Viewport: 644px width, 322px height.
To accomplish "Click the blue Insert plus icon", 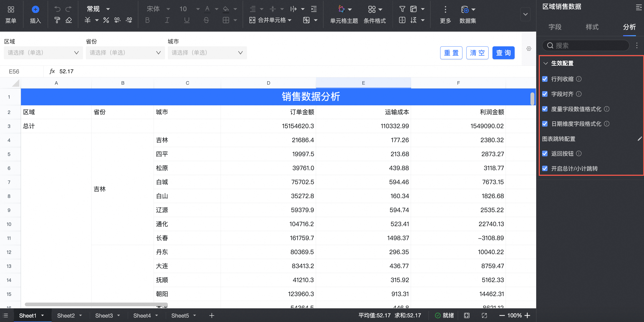I will click(35, 10).
